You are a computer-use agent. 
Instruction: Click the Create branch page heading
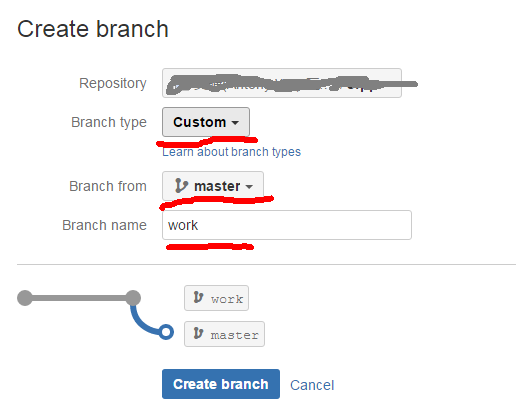pyautogui.click(x=93, y=29)
